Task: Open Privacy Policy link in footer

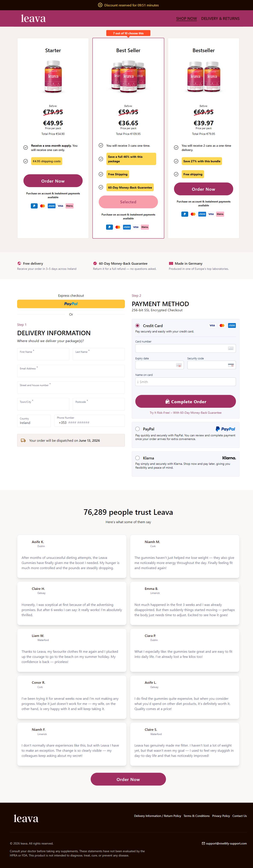Action: click(221, 816)
